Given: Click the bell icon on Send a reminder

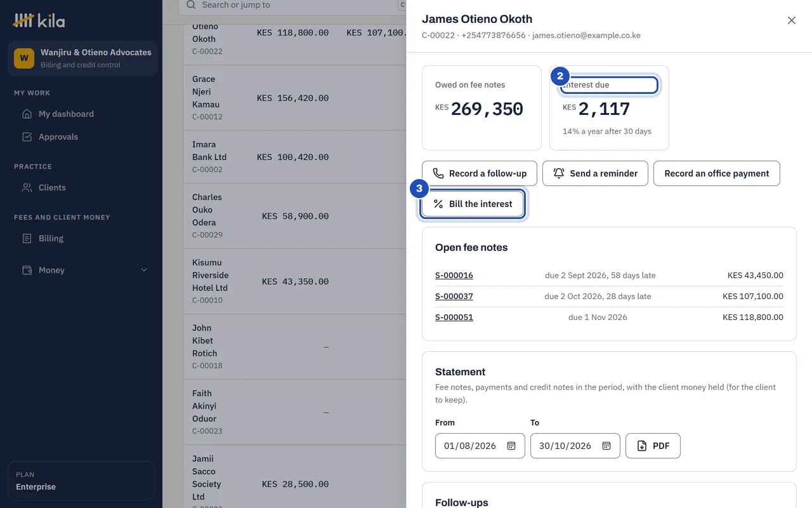Looking at the screenshot, I should pyautogui.click(x=559, y=173).
